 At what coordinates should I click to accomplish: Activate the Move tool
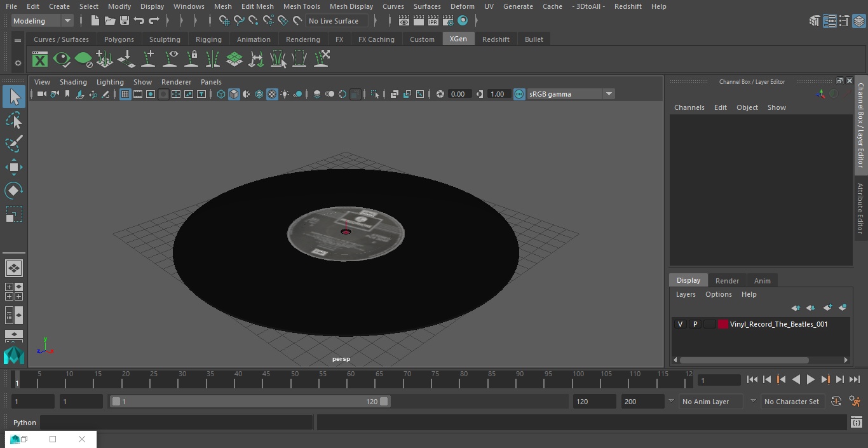click(x=14, y=168)
